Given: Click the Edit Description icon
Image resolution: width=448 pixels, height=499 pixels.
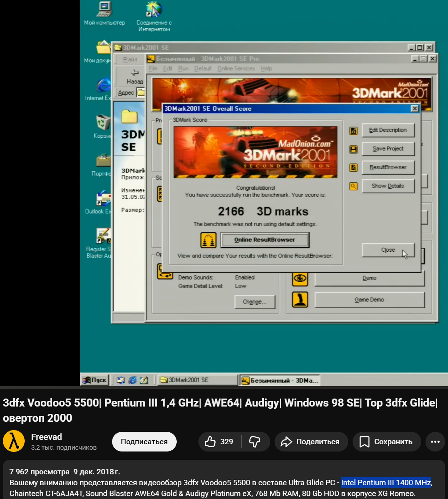Looking at the screenshot, I should click(x=353, y=131).
